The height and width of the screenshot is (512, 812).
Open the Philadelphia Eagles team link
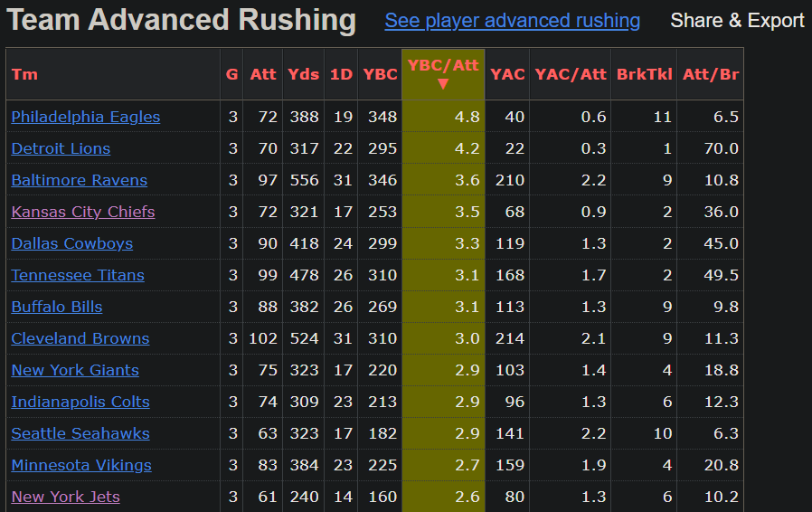86,117
